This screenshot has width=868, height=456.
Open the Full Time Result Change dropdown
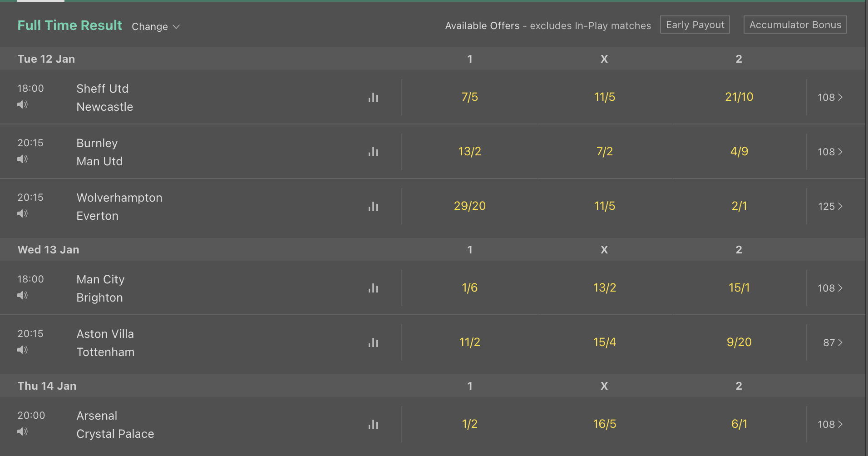[156, 27]
